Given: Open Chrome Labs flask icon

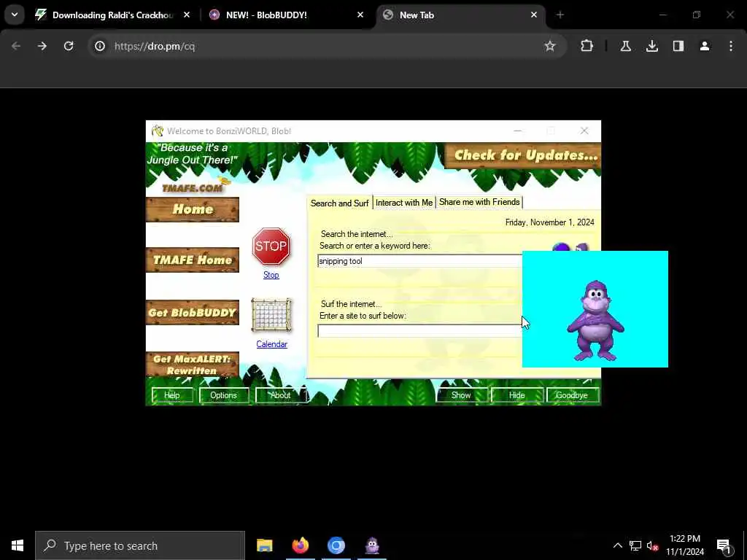Looking at the screenshot, I should pyautogui.click(x=625, y=46).
